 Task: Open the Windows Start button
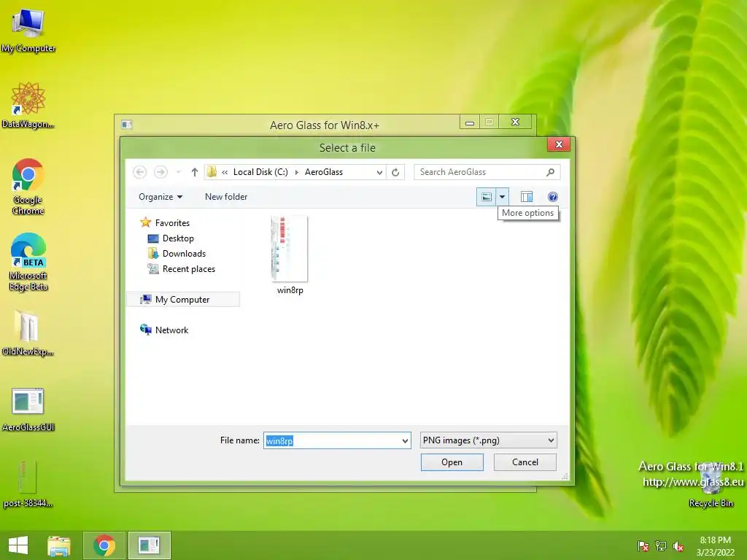[18, 545]
